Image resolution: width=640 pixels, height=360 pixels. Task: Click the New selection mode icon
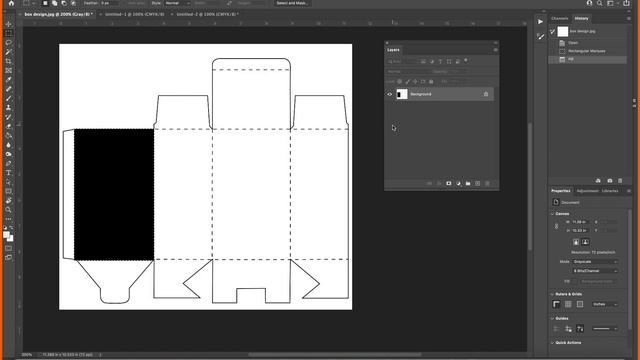tap(45, 3)
